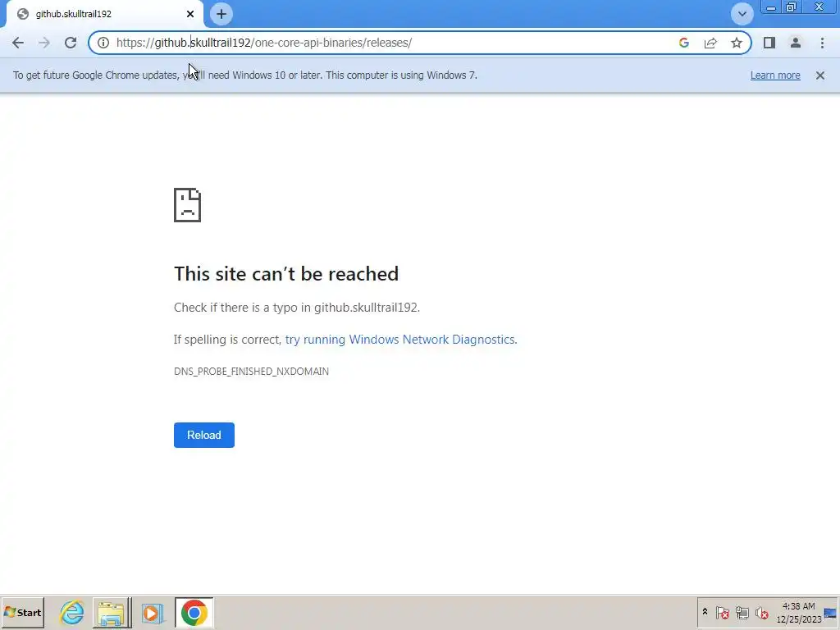Image resolution: width=840 pixels, height=630 pixels.
Task: Click the Chrome taskbar icon
Action: pyautogui.click(x=194, y=612)
